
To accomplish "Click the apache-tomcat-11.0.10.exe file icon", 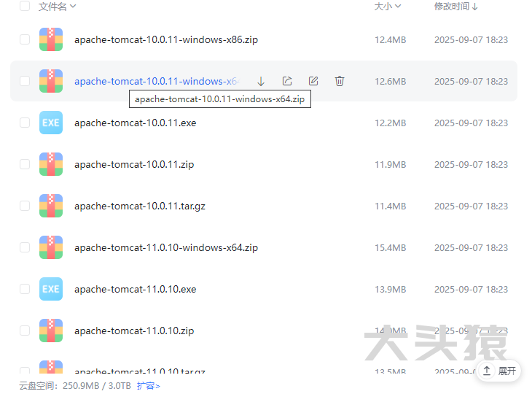I will pos(51,289).
